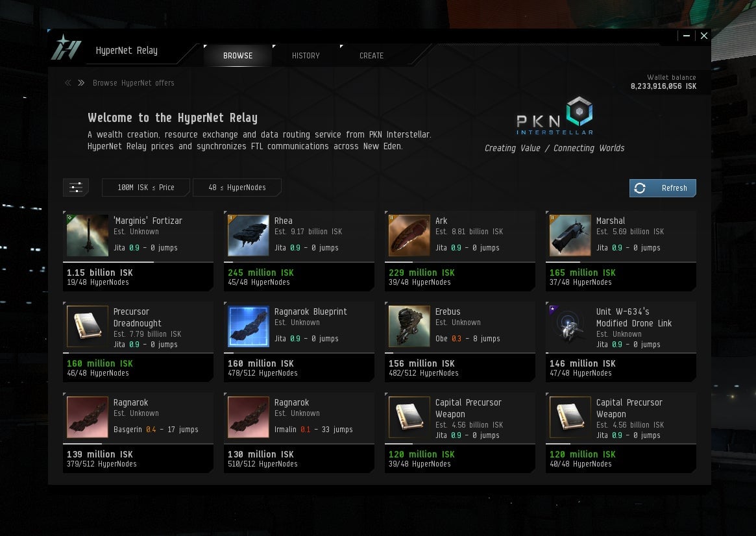Click the 48 ≤ HyperNodes filter
756x536 pixels.
237,188
